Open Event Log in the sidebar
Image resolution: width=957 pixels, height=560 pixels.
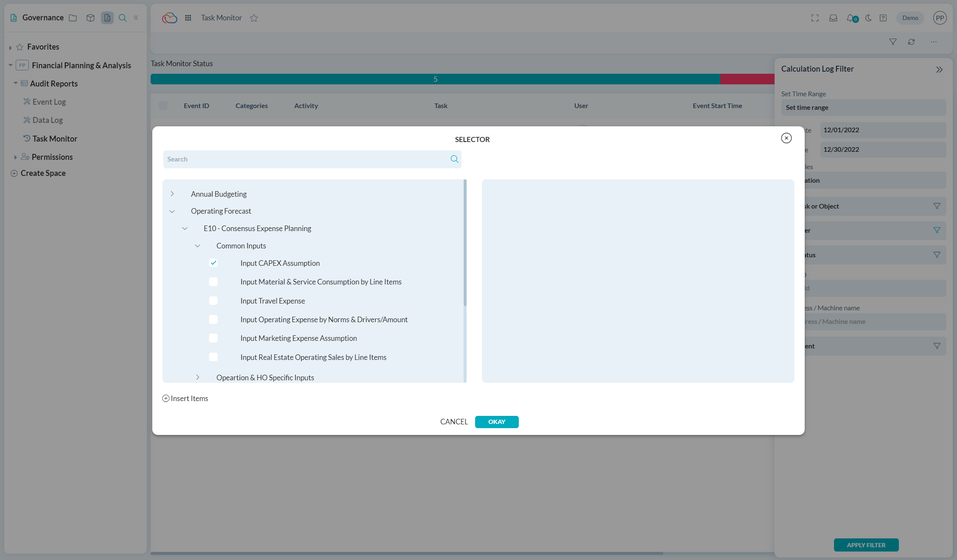point(49,102)
